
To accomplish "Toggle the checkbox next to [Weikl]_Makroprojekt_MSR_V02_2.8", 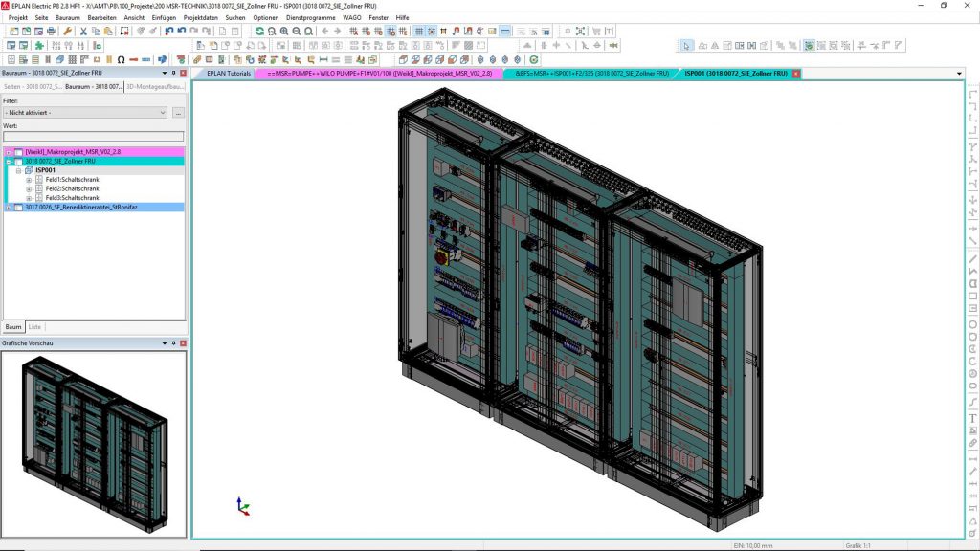I will [19, 151].
